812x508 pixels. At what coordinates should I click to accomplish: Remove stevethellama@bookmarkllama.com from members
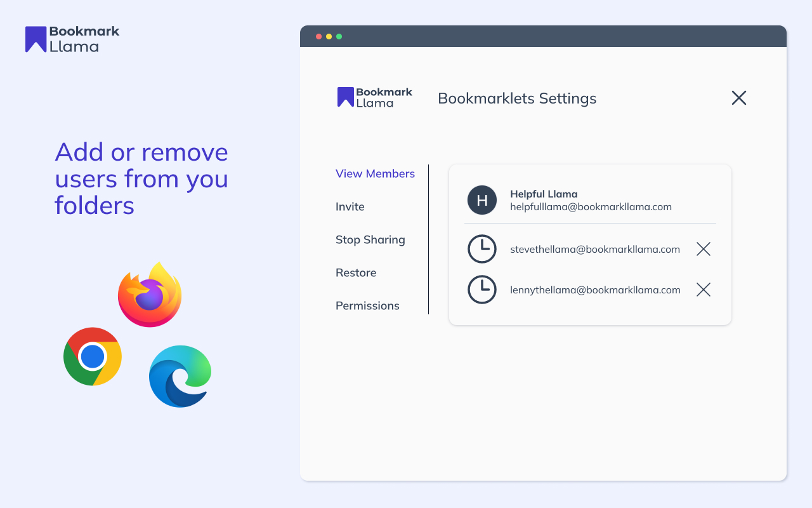704,249
